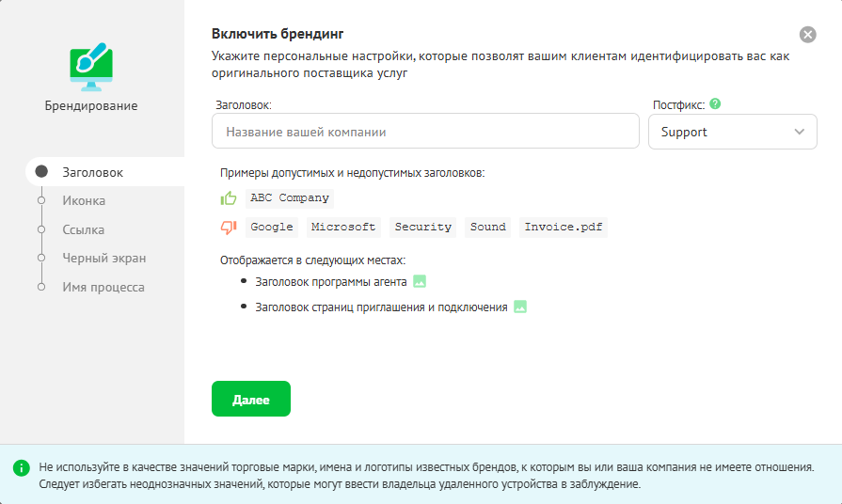Click the Invoice.pdf example tag
The image size is (842, 504).
tap(563, 227)
